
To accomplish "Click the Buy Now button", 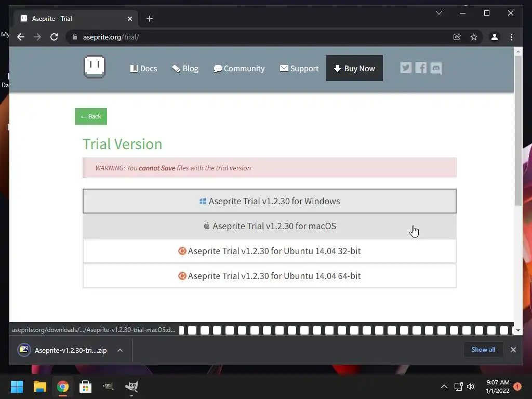I will point(354,68).
